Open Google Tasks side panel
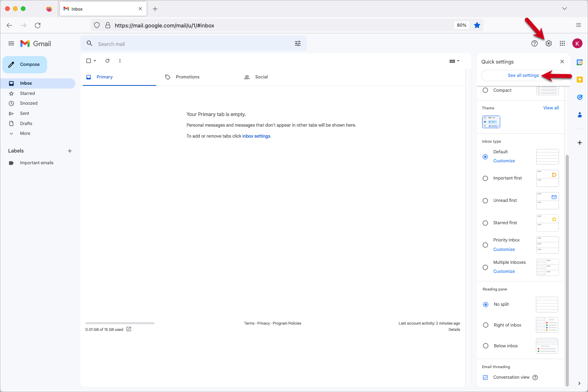588x392 pixels. [579, 97]
